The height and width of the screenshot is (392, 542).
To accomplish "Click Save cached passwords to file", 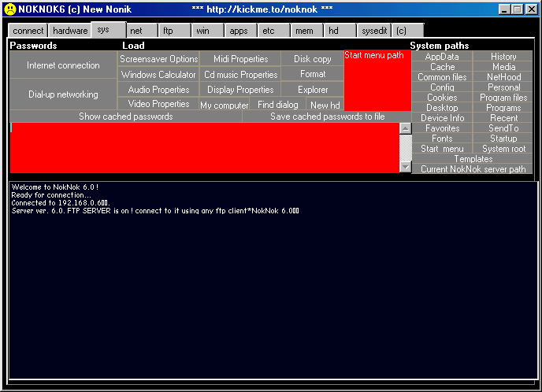I will coord(327,116).
